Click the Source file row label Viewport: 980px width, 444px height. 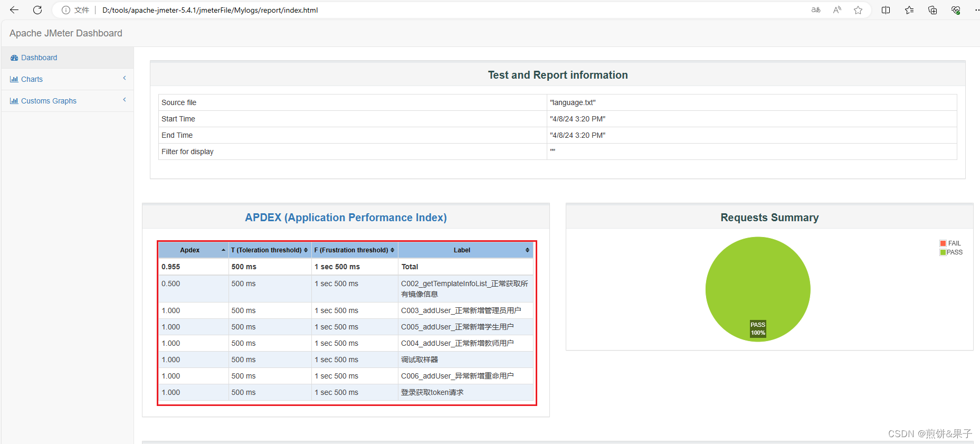click(179, 102)
